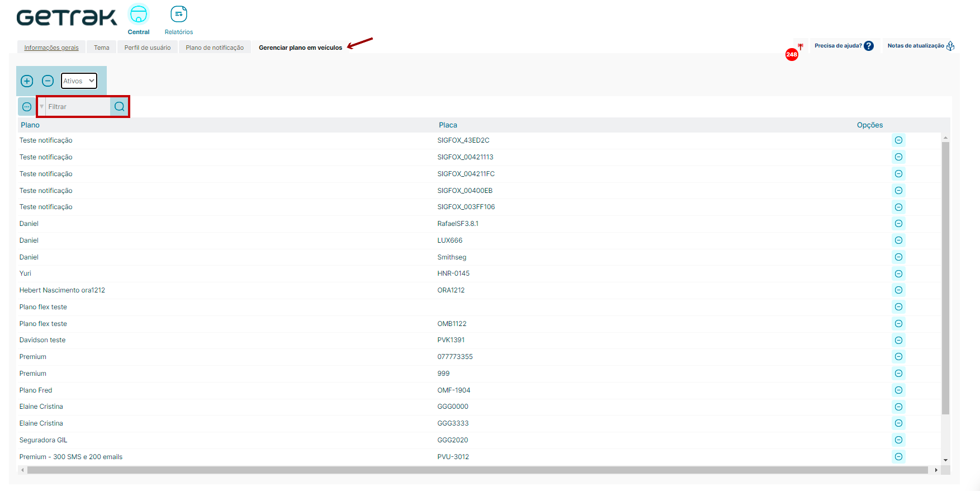Remove plan from LUX666 row
Viewport: 980px width, 491px height.
point(898,240)
